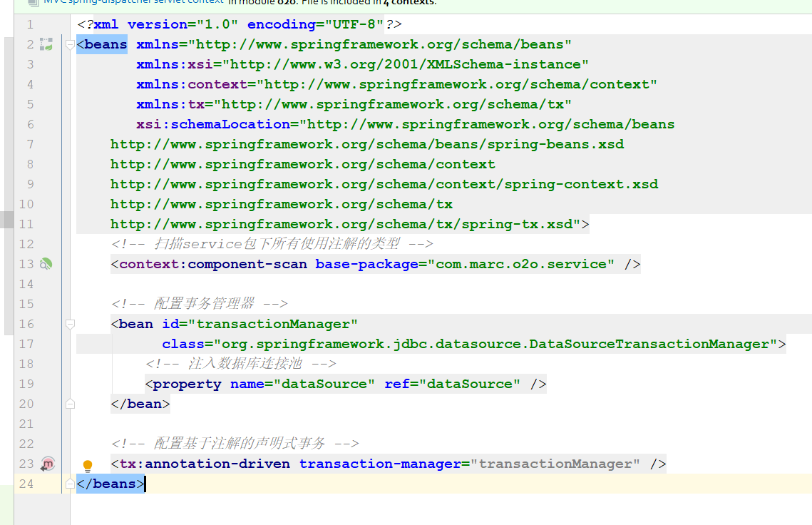Click the spring-context.xsd URL on line 9

point(384,185)
